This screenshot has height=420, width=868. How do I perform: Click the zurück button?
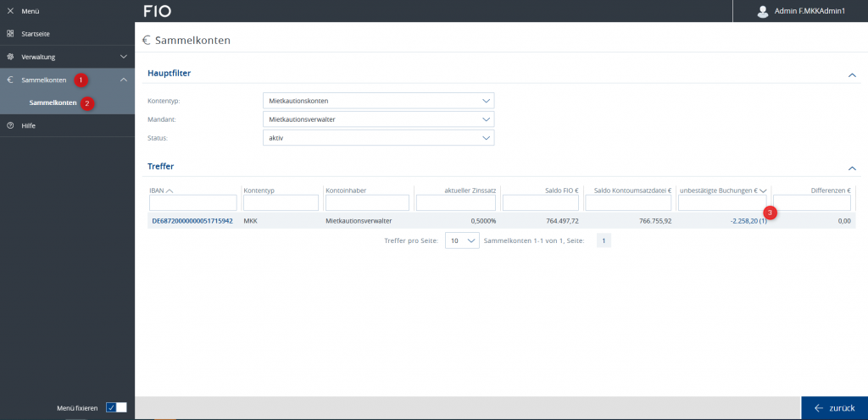[x=833, y=407]
